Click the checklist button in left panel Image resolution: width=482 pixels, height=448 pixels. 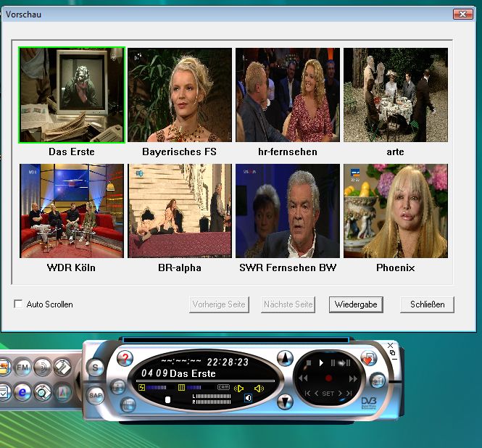click(x=4, y=392)
